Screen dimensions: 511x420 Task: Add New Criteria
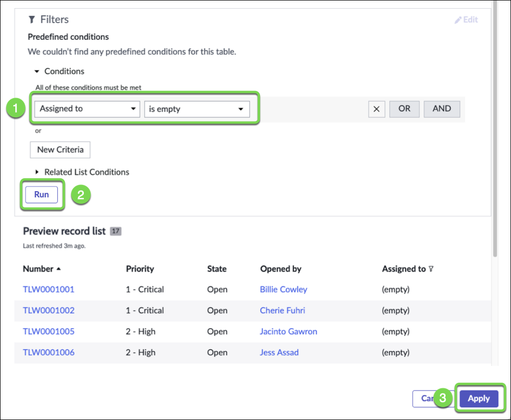[60, 150]
